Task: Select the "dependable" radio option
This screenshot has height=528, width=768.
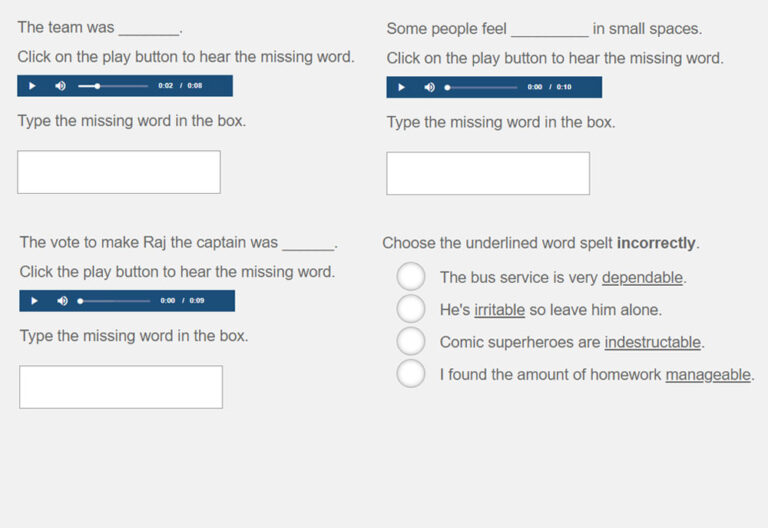Action: [411, 277]
